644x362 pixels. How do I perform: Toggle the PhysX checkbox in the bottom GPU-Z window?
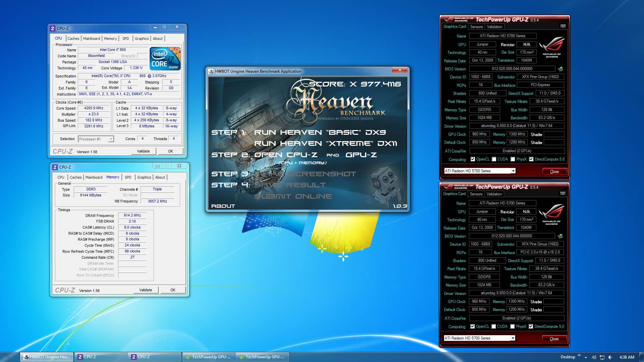tap(513, 326)
